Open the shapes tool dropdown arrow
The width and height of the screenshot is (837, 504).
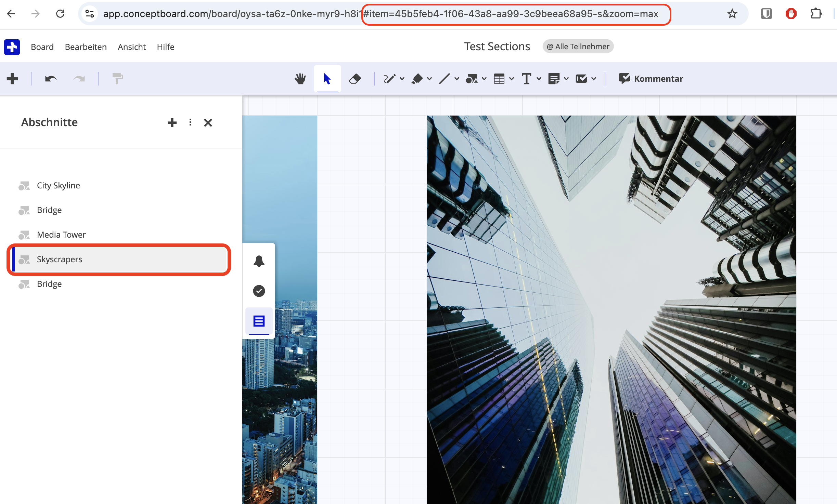click(x=484, y=79)
